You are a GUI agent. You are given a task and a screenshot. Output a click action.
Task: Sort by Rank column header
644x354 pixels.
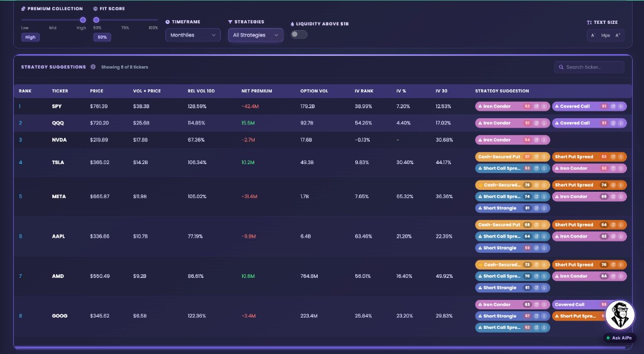point(25,91)
